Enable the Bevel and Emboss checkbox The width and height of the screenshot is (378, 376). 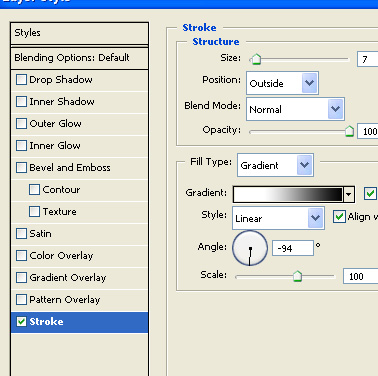point(21,168)
